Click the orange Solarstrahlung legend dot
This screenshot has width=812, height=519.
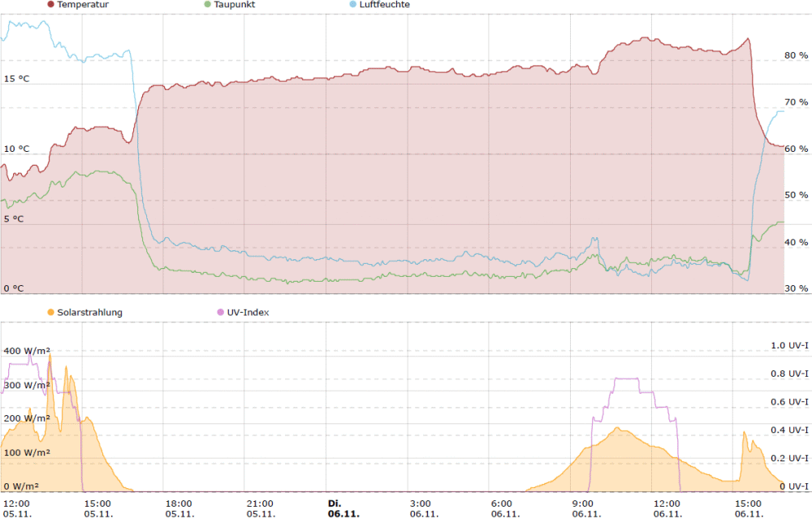(x=51, y=312)
